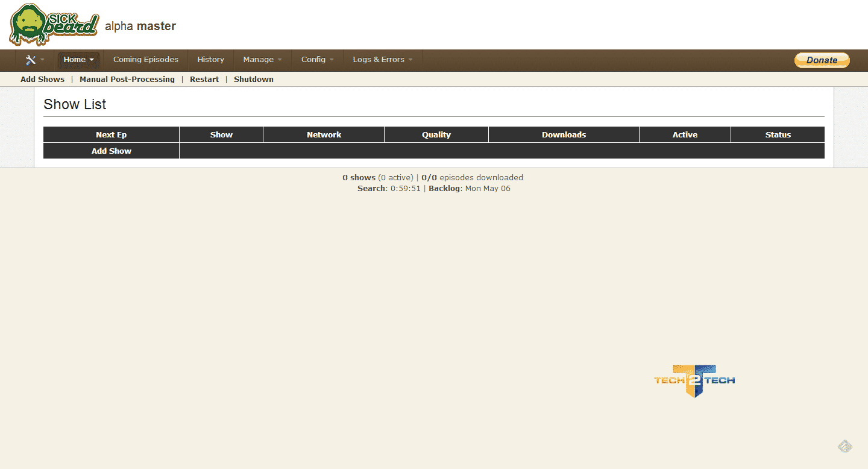Click the Sick Beard logo

click(54, 25)
